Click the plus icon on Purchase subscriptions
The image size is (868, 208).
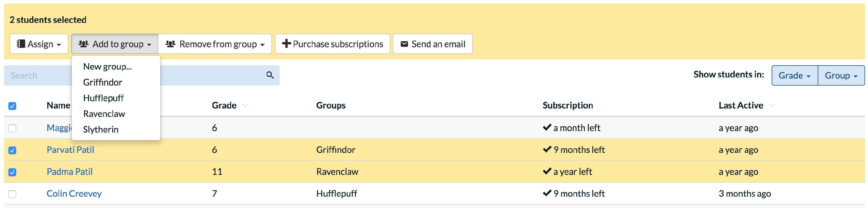click(286, 44)
